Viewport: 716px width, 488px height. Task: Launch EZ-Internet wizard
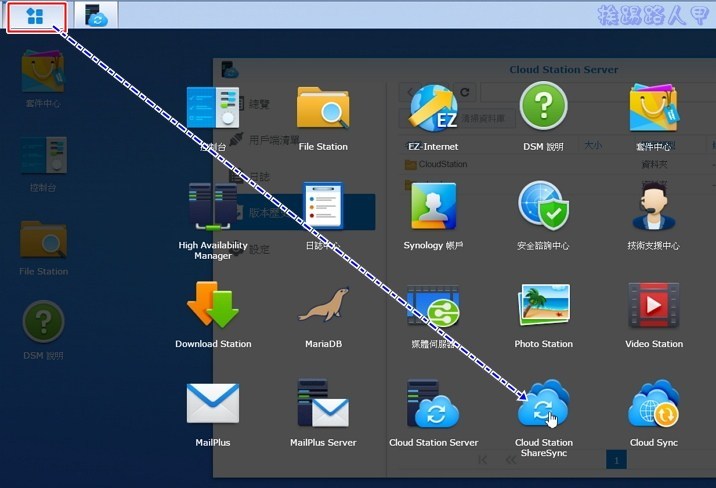click(x=433, y=109)
